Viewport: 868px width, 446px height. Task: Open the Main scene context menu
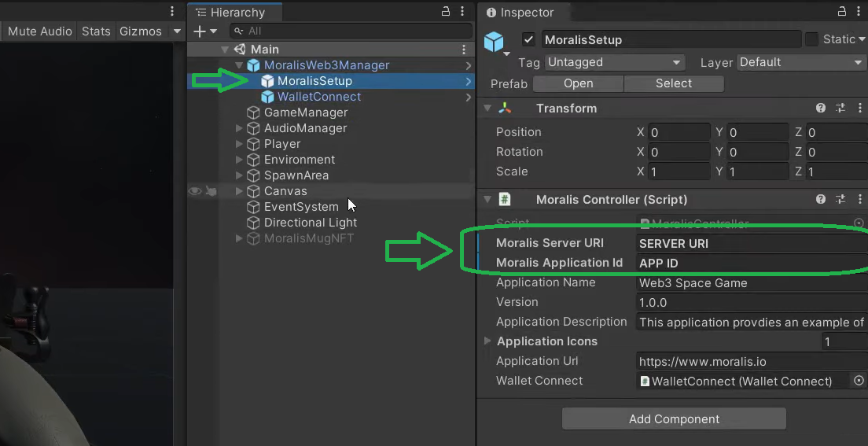pos(464,50)
